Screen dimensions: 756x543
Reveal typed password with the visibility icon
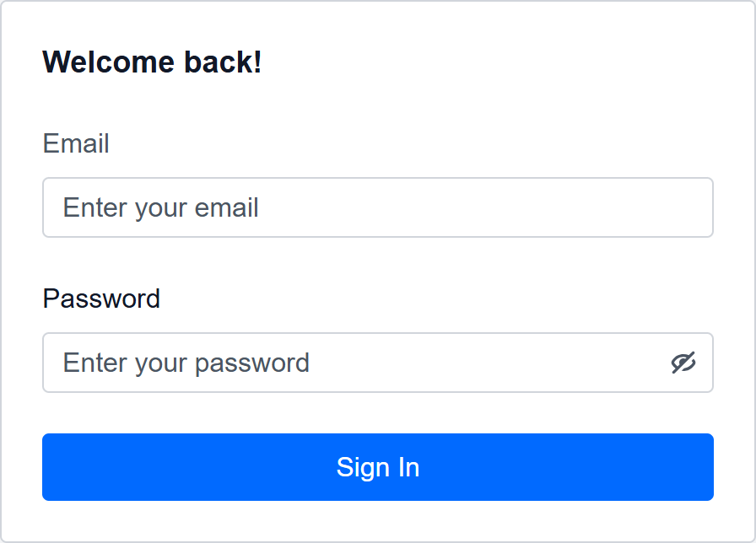click(683, 363)
